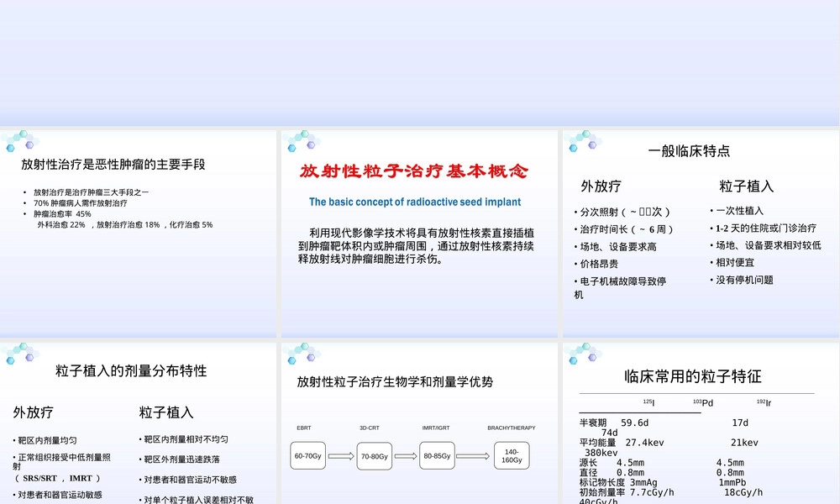Select the "140-160Gy" box
This screenshot has height=504, width=840.
click(512, 456)
